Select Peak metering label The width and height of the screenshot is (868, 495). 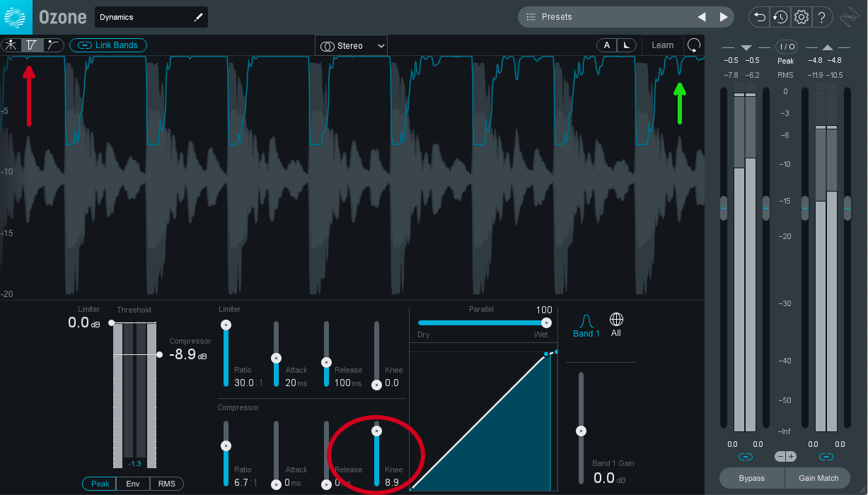[786, 62]
